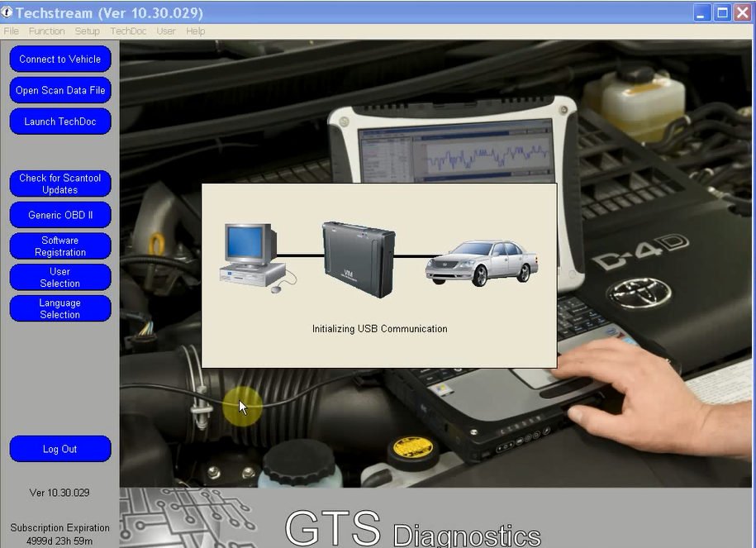Maximize the Techstream window

[722, 12]
